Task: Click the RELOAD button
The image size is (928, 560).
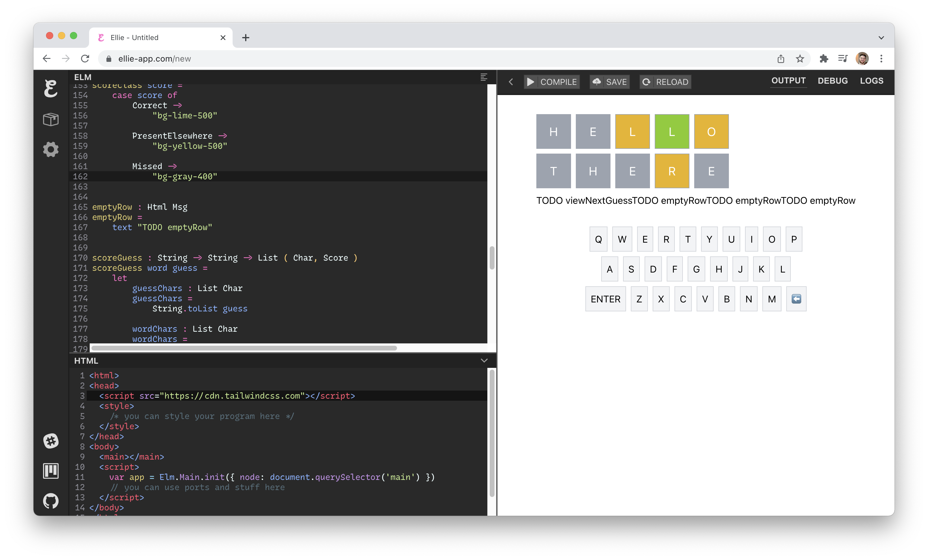Action: 665,82
